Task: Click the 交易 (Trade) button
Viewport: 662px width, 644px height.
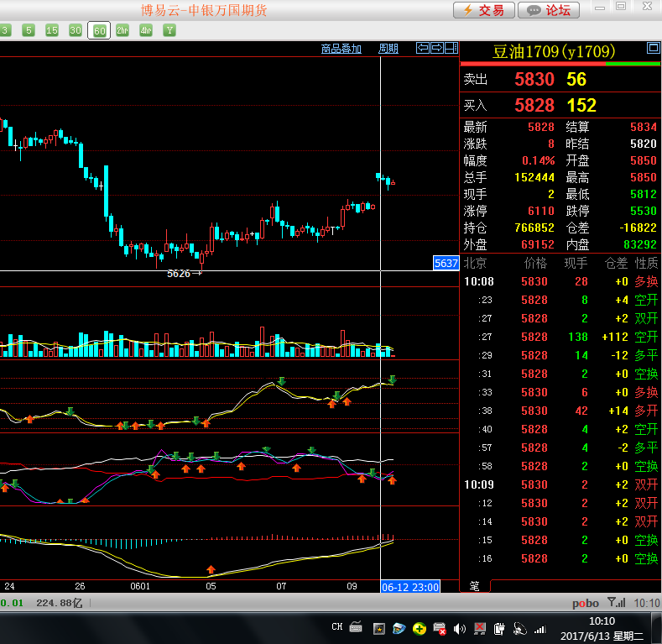Action: (483, 10)
